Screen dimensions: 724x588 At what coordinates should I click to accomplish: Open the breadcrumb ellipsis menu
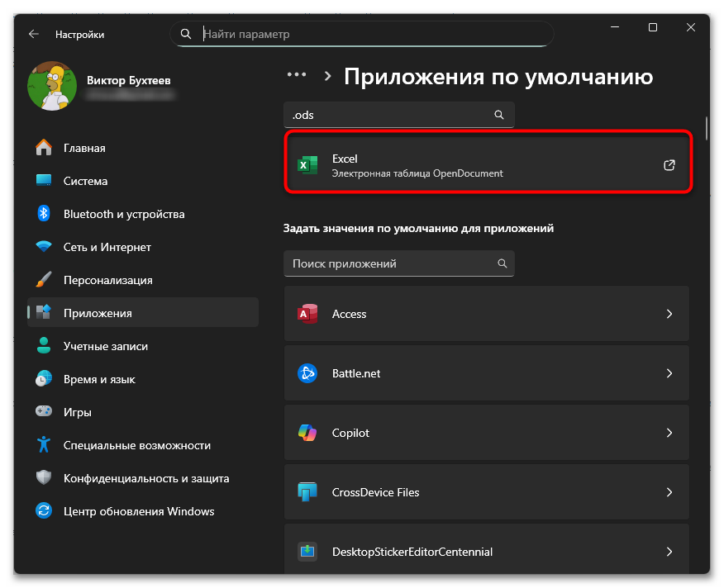(297, 74)
